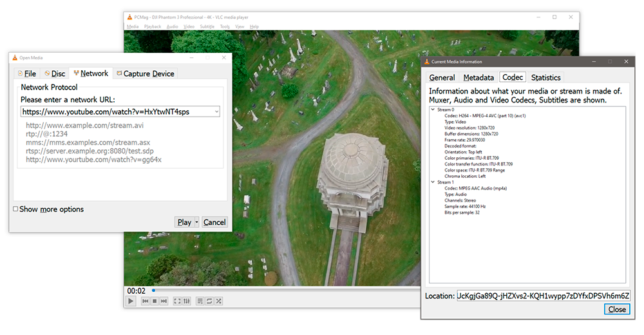Collapse Stream 1 in codec tree
The width and height of the screenshot is (644, 335).
pyautogui.click(x=433, y=182)
